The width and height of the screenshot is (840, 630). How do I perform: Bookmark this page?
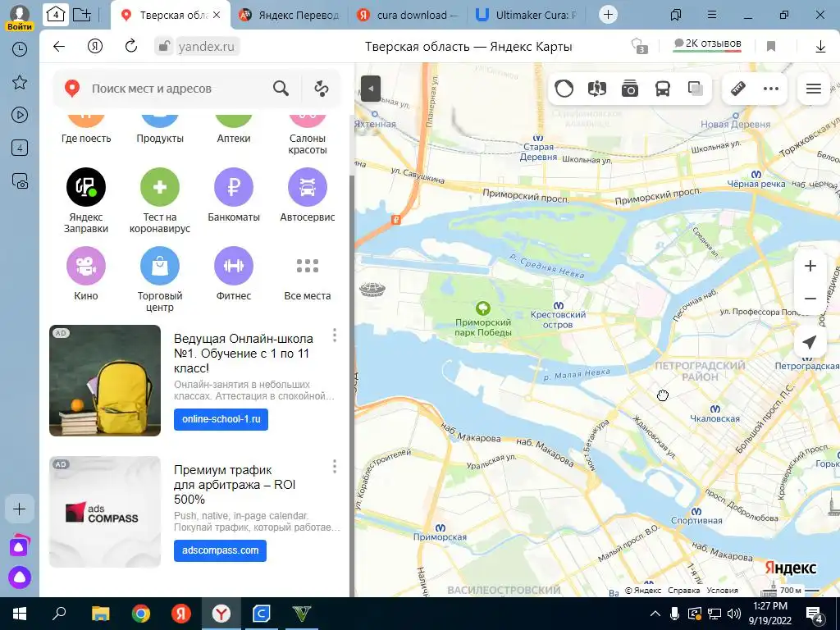771,47
